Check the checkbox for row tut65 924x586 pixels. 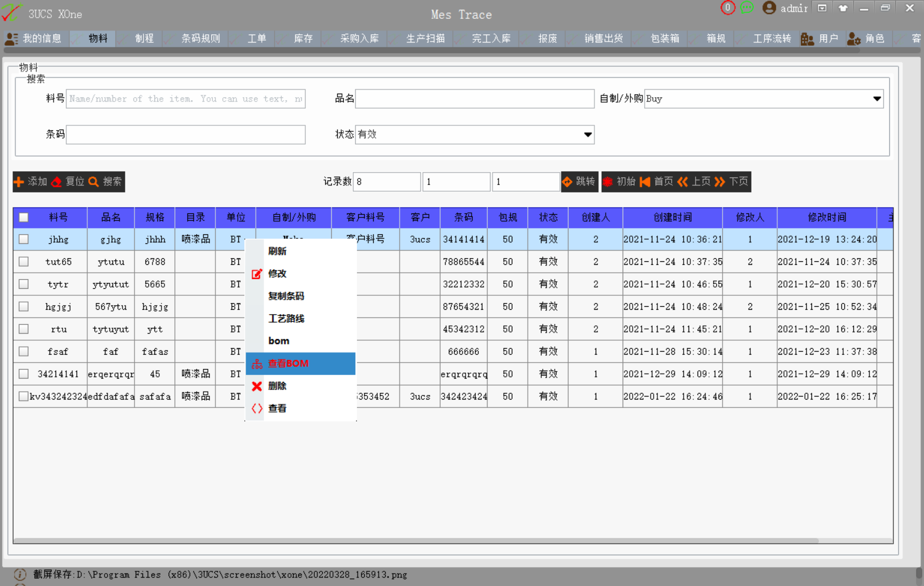24,261
